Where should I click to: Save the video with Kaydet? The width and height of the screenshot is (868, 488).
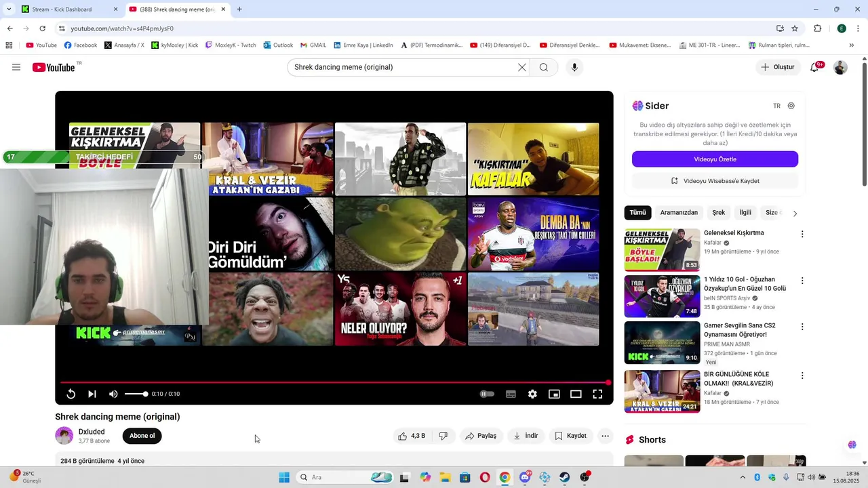(570, 436)
